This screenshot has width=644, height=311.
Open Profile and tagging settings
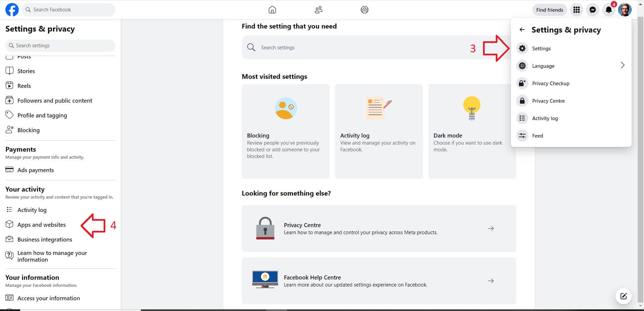click(60, 115)
